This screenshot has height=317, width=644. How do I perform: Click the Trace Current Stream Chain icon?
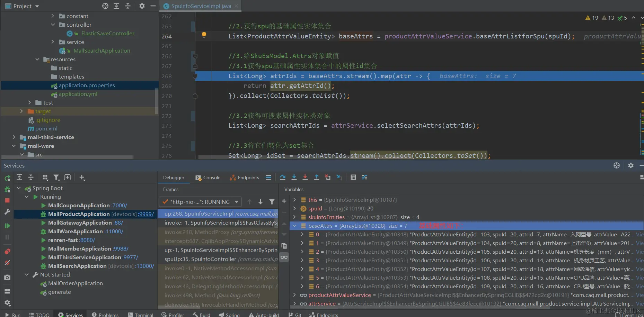(x=364, y=177)
